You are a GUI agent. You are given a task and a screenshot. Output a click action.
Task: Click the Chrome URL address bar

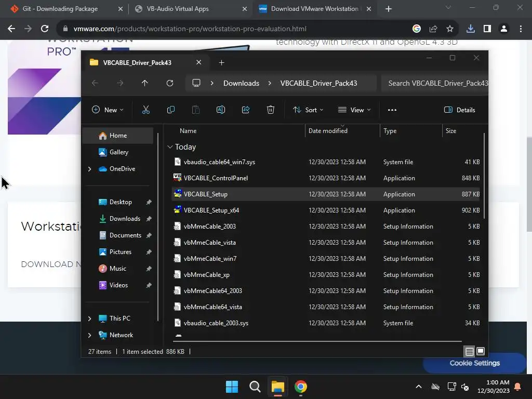[x=237, y=29]
